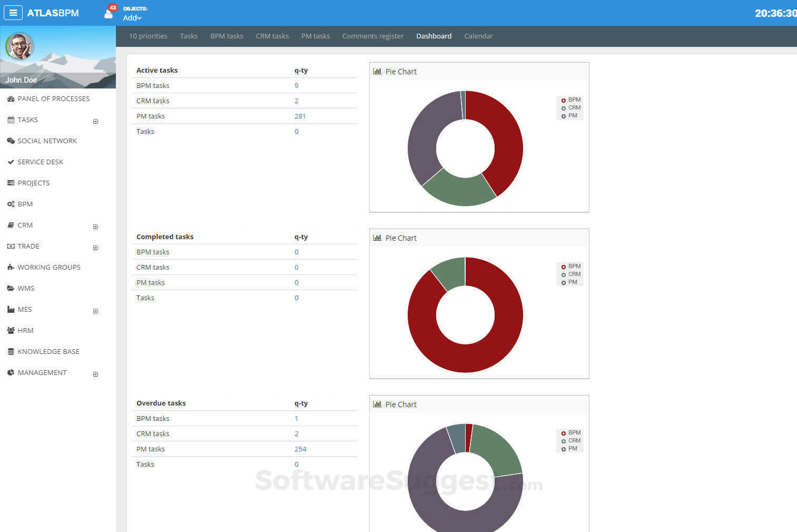The image size is (797, 532).
Task: Select the Knowledge Base icon
Action: click(11, 351)
